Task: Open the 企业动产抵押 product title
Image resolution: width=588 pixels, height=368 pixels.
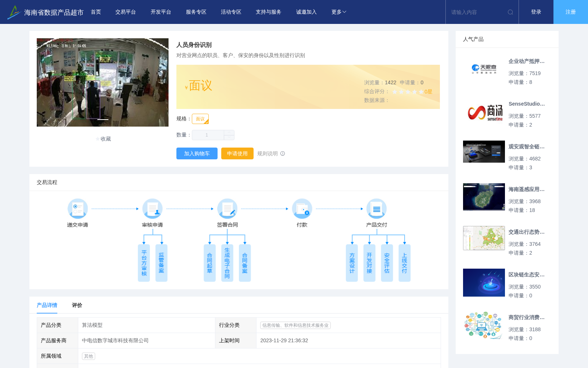Action: pos(527,61)
